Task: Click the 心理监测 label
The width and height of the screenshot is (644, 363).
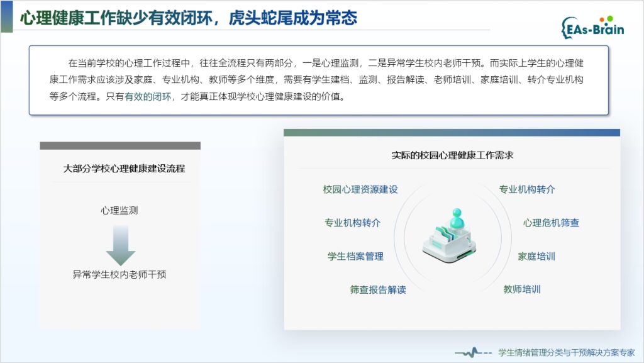Action: [x=119, y=211]
